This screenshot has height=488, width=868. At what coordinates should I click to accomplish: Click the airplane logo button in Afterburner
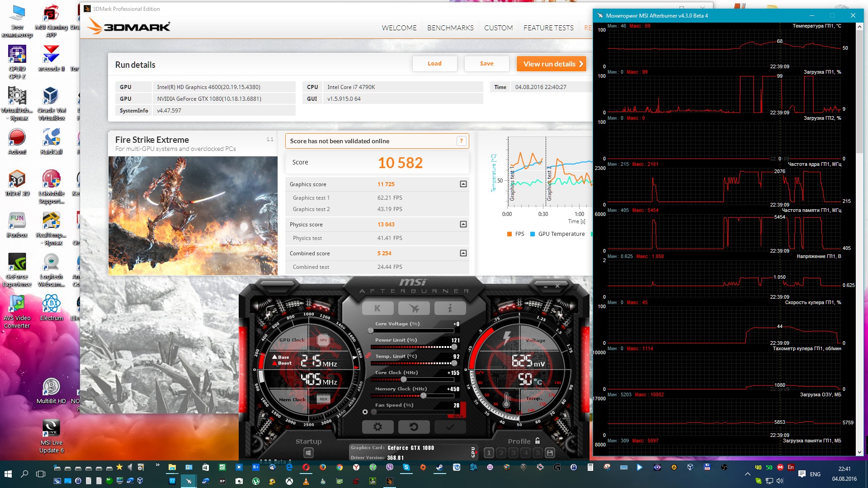[414, 308]
